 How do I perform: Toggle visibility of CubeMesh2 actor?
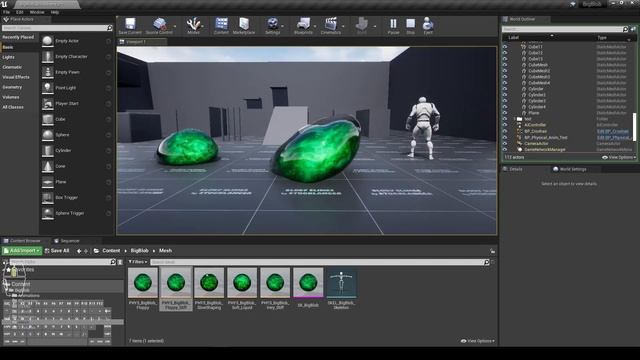[x=505, y=71]
